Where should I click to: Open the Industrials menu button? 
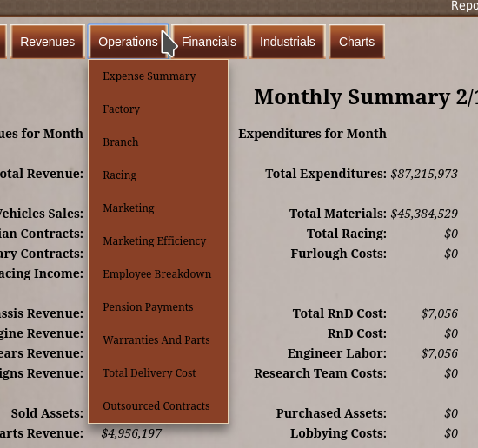click(288, 42)
